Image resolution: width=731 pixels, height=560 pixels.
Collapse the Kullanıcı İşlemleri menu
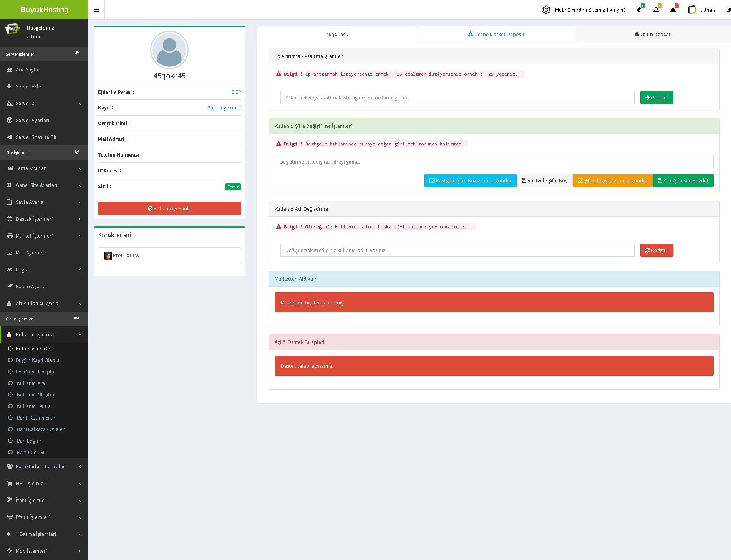point(44,334)
